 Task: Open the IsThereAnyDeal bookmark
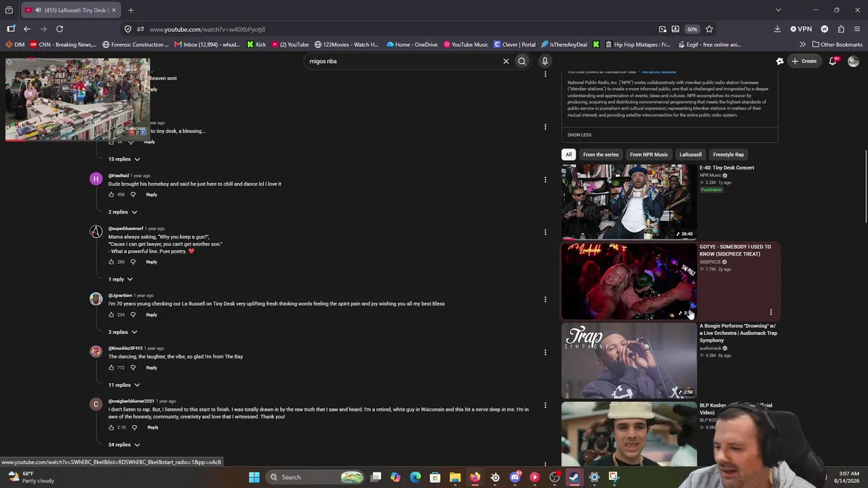pyautogui.click(x=564, y=45)
